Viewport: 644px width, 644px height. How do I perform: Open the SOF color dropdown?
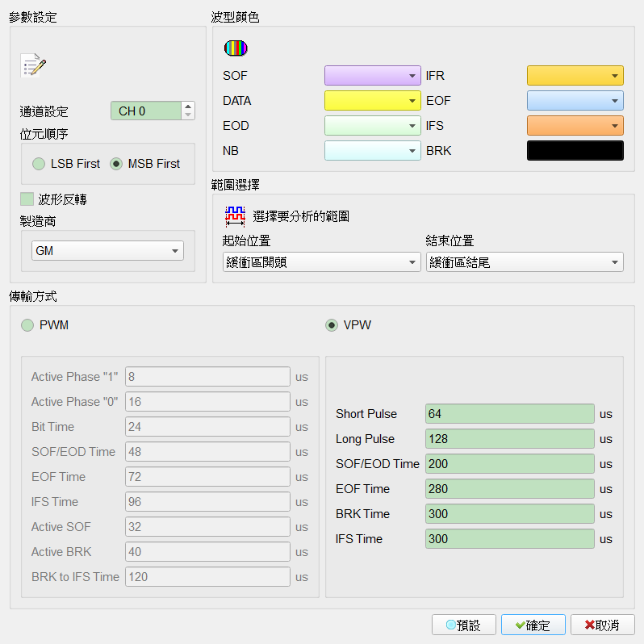pyautogui.click(x=373, y=76)
